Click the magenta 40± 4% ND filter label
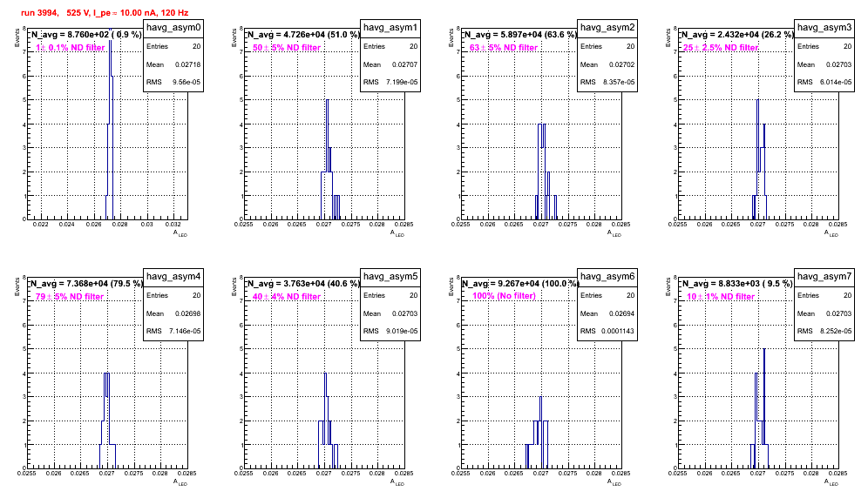The width and height of the screenshot is (868, 498). (287, 297)
